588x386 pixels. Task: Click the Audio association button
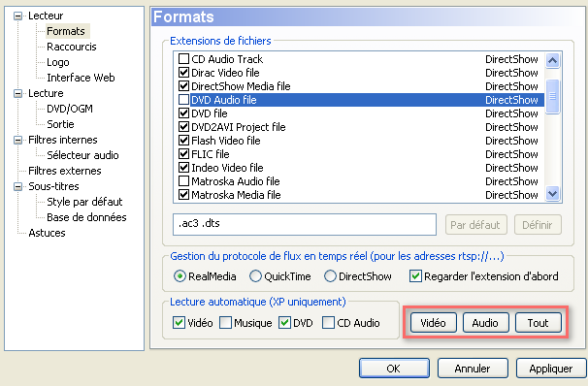coord(485,323)
